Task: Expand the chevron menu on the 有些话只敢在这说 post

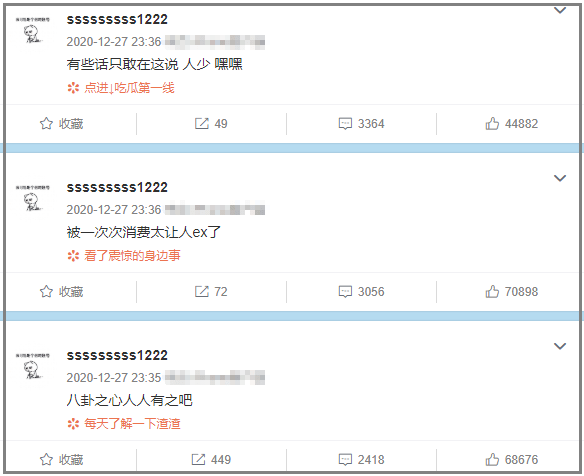Action: [560, 10]
